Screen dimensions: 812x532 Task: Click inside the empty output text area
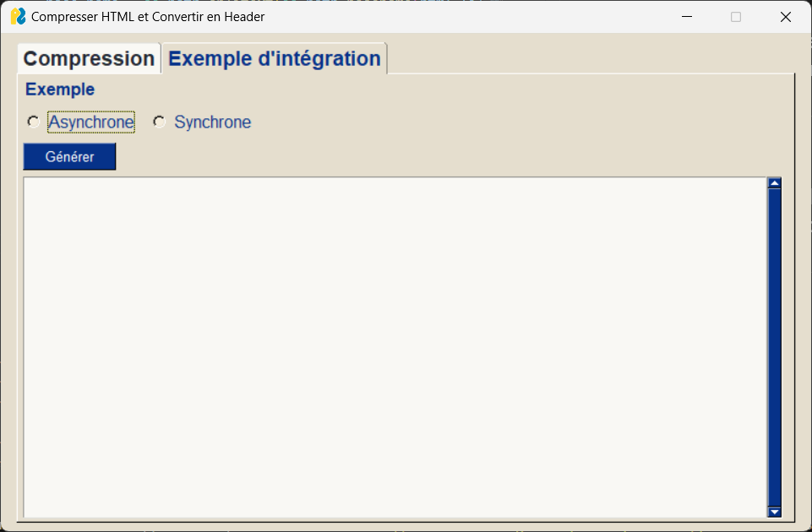tap(395, 347)
